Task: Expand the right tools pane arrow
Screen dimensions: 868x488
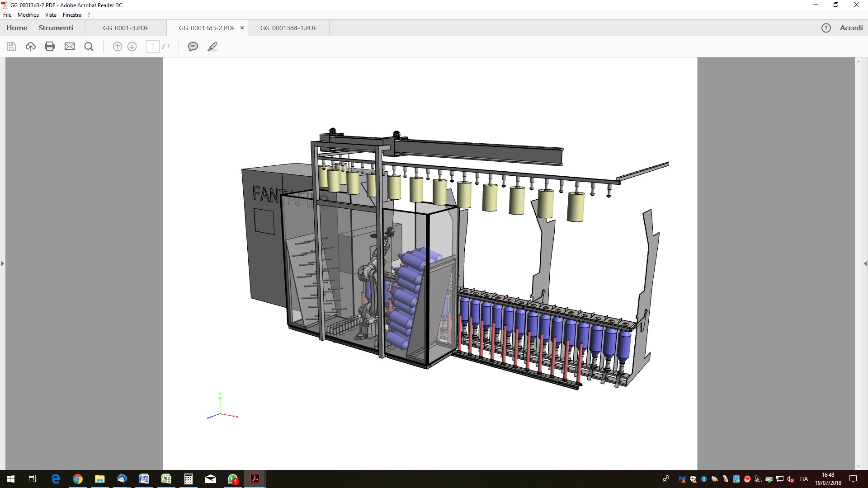Action: click(x=865, y=263)
